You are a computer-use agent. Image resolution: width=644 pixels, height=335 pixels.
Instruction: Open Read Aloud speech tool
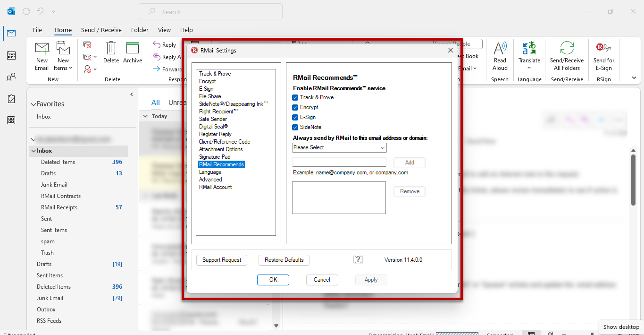pyautogui.click(x=500, y=56)
